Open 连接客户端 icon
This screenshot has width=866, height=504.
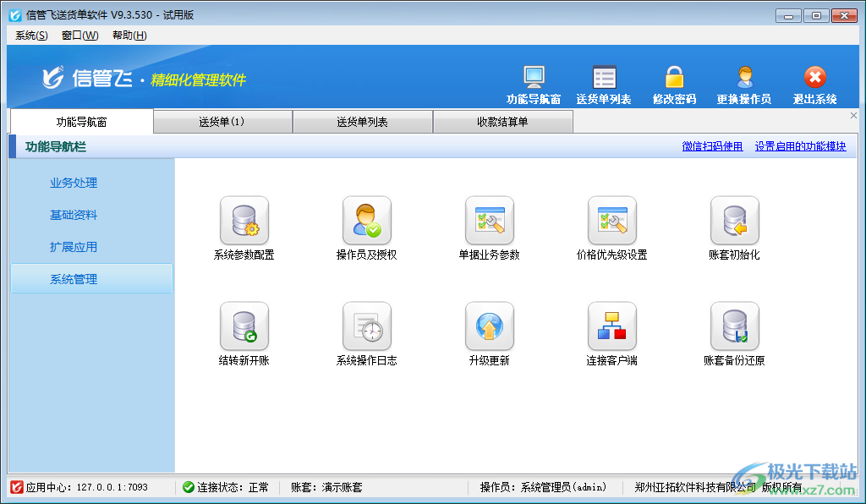tap(612, 326)
